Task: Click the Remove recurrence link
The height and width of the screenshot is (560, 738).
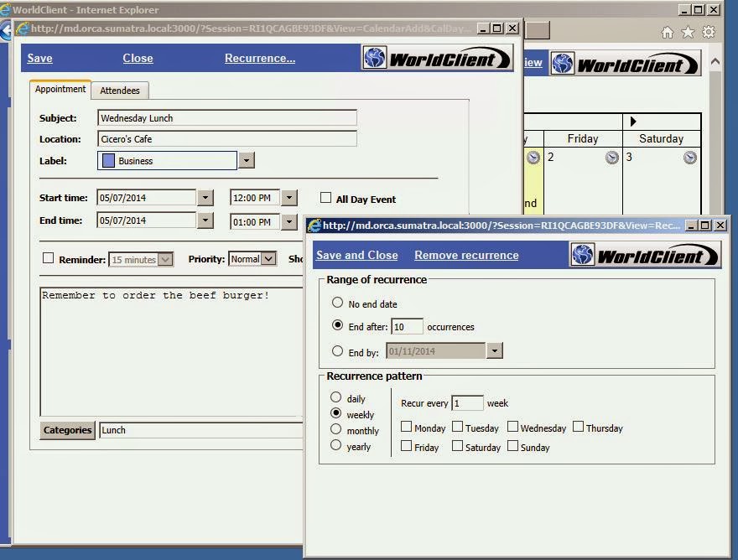Action: 466,255
